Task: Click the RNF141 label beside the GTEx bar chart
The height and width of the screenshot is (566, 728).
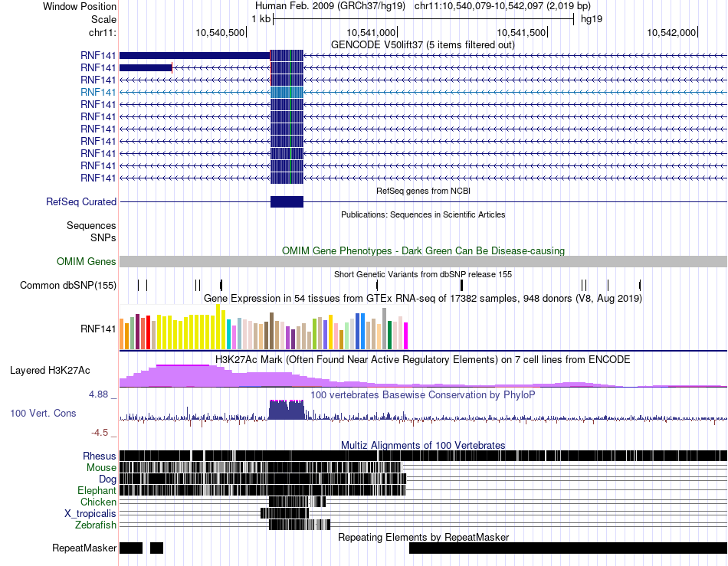Action: [98, 329]
